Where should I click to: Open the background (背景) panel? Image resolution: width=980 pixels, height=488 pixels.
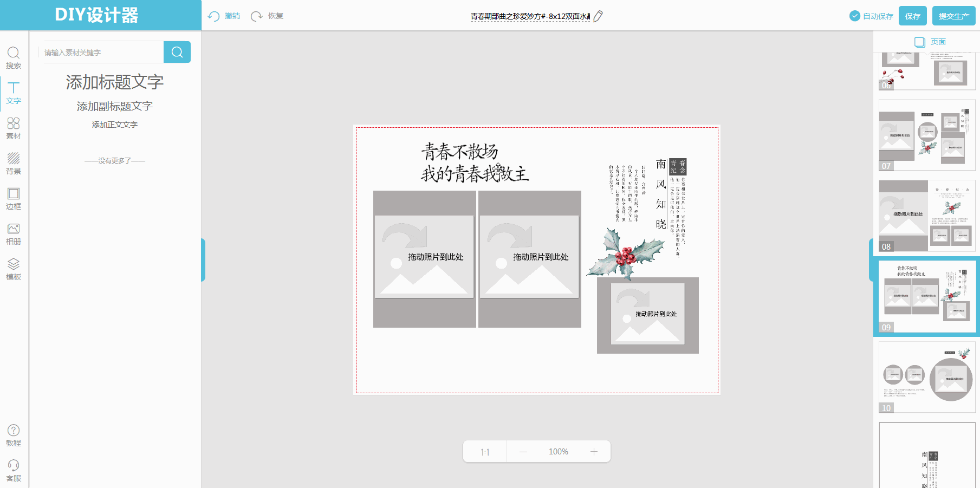[14, 163]
